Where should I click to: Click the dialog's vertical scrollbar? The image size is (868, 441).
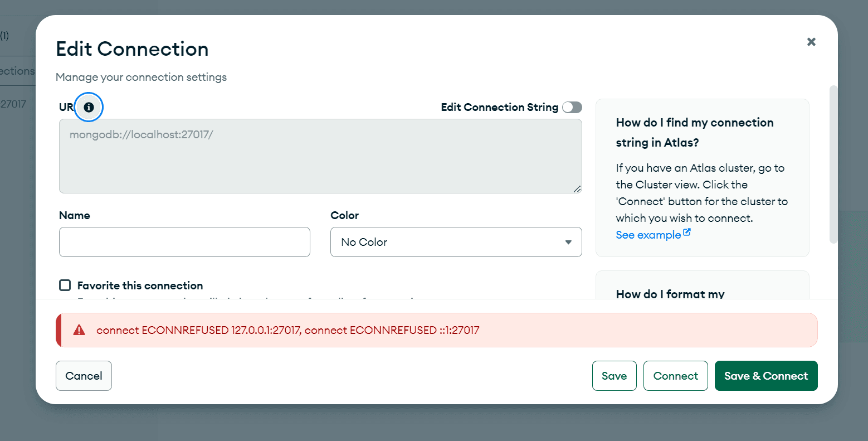pyautogui.click(x=833, y=164)
